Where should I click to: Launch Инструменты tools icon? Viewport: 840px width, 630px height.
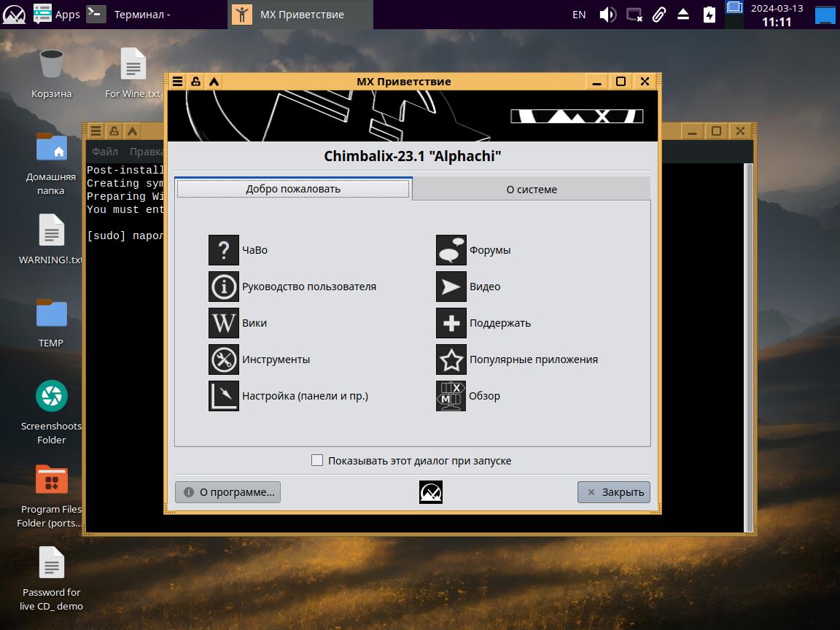click(x=223, y=359)
